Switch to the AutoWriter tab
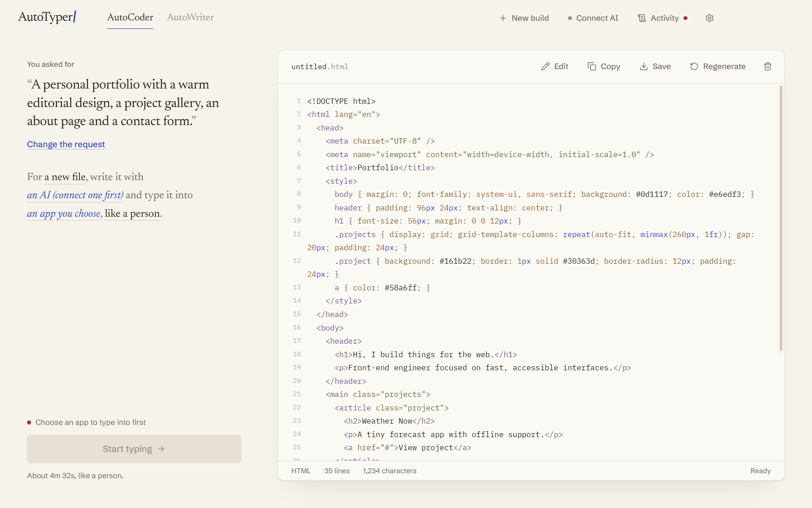Viewport: 812px width, 508px height. pos(190,17)
